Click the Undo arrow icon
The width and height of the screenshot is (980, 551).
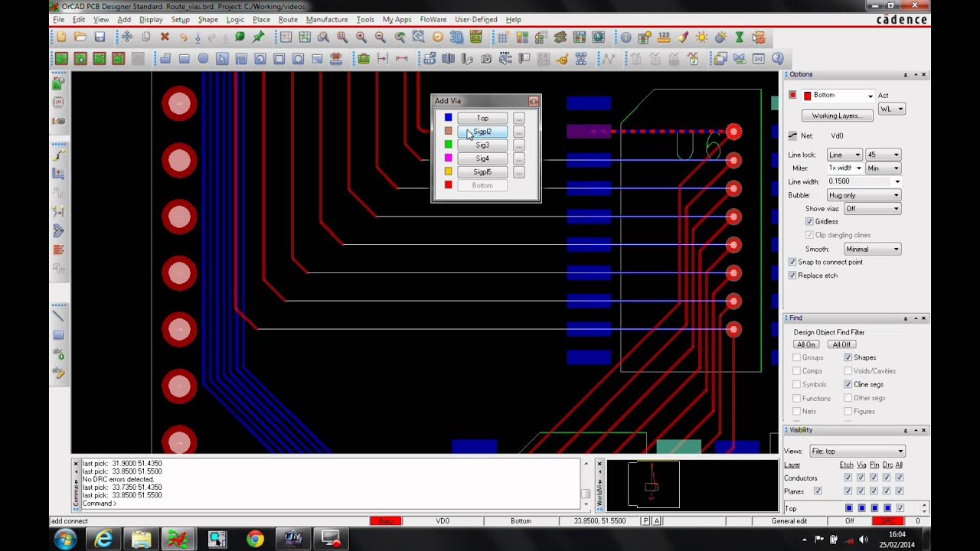click(x=183, y=37)
